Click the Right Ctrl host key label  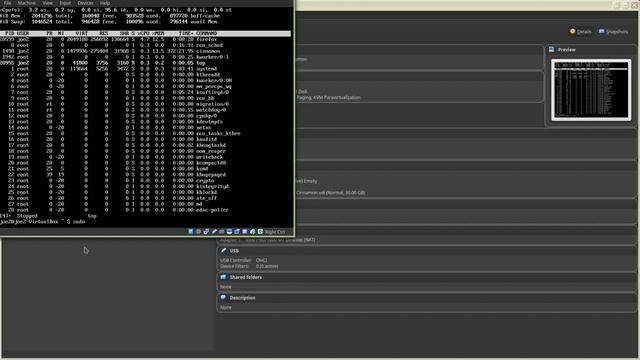[x=275, y=232]
